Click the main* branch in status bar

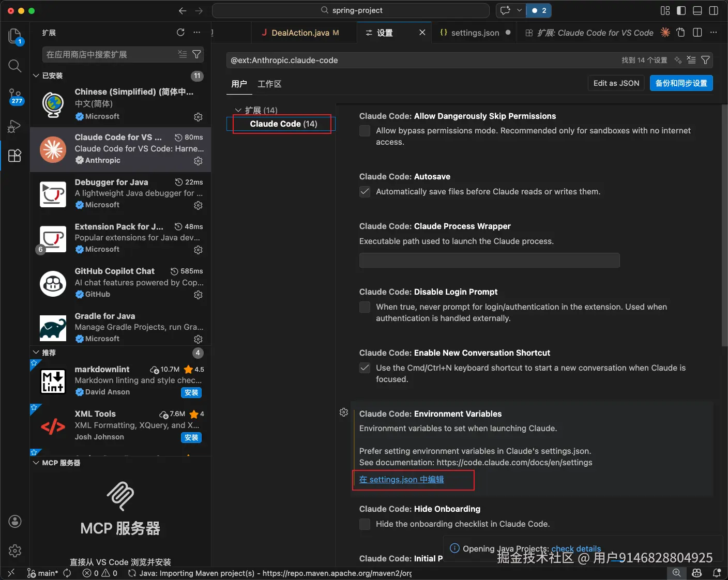(x=42, y=573)
